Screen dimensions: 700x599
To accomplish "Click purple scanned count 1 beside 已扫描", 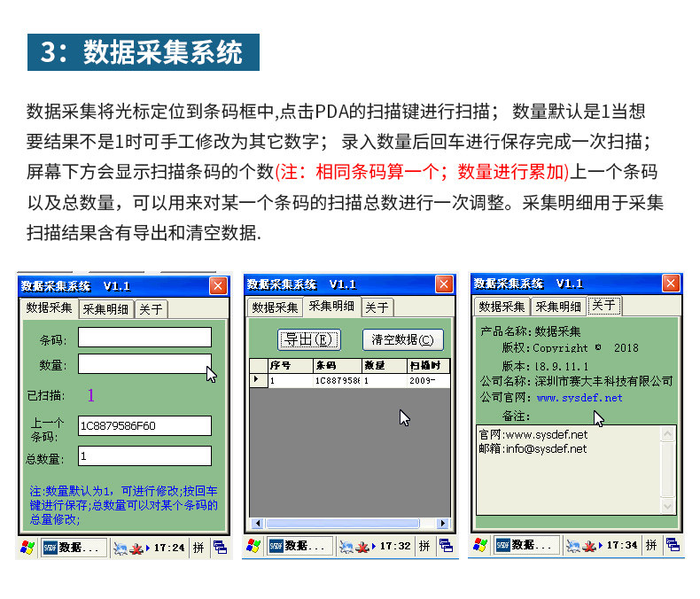I will 91,395.
